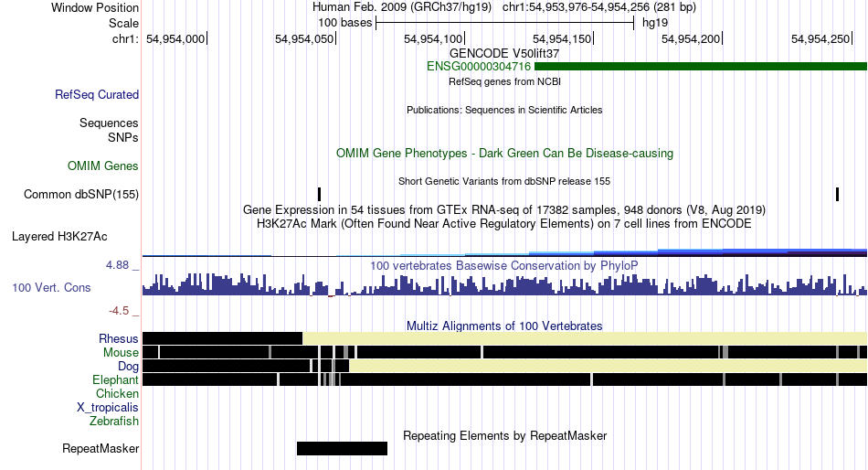Click the black RepeatMasker element block
The height and width of the screenshot is (470, 868).
click(342, 448)
